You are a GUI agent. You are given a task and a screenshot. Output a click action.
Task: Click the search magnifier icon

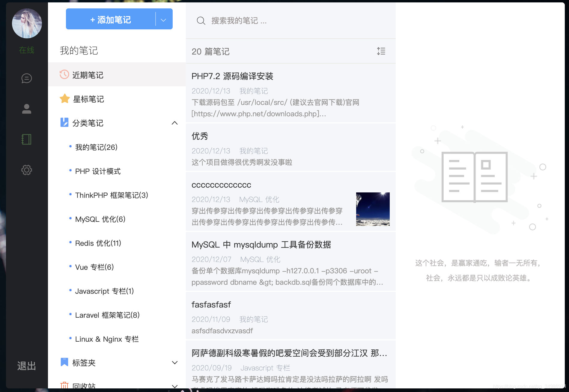201,21
